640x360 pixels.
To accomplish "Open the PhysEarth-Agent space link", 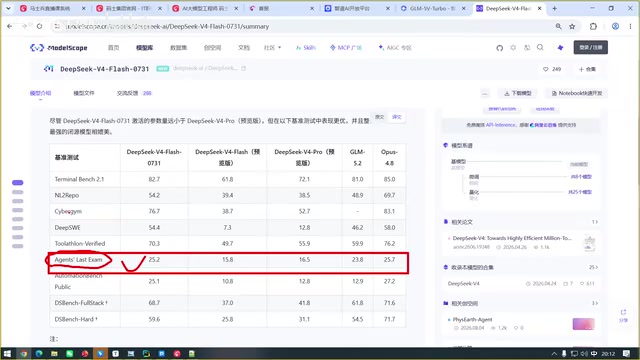I will [472, 320].
